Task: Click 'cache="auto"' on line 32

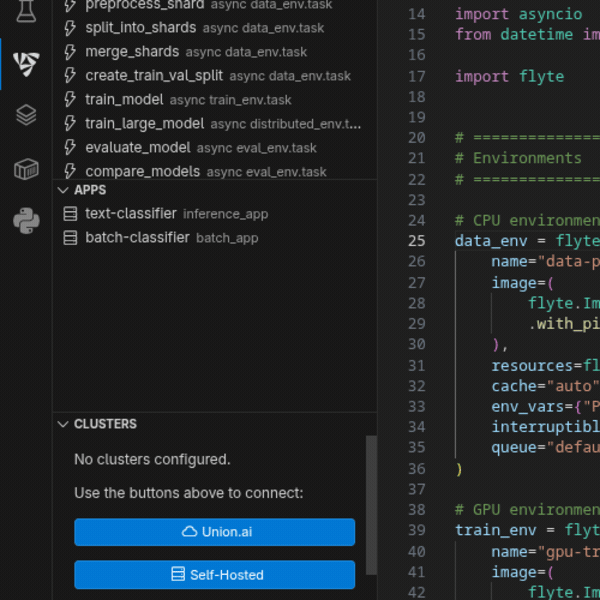Action: (545, 386)
